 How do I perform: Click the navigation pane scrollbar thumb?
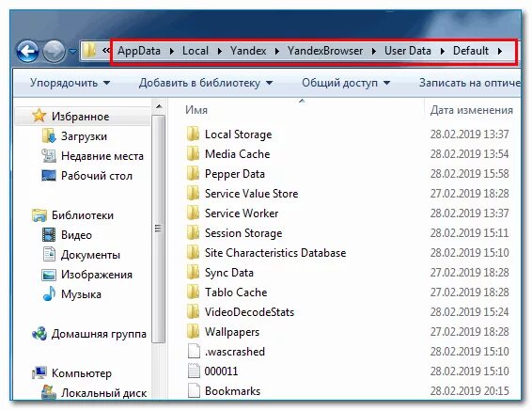(158, 229)
